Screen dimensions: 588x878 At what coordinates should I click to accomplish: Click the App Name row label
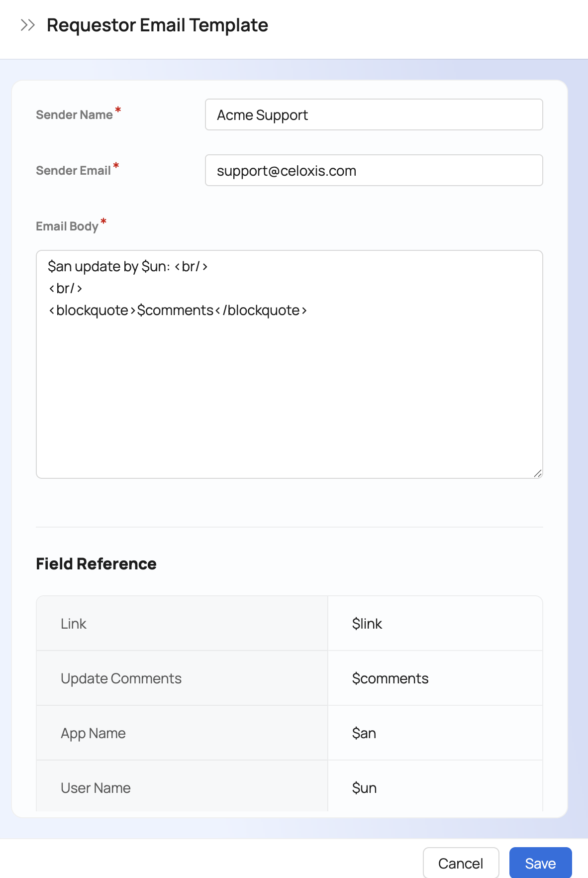[x=93, y=733]
